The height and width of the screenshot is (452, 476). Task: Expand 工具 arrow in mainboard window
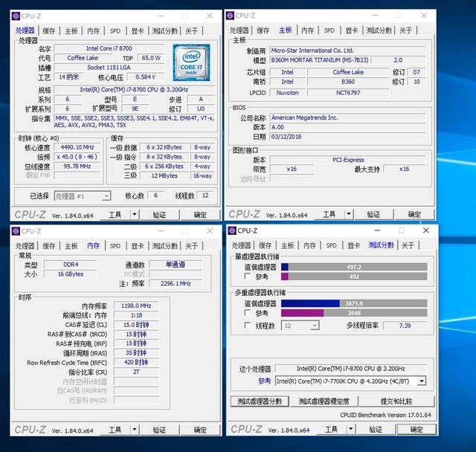349,214
